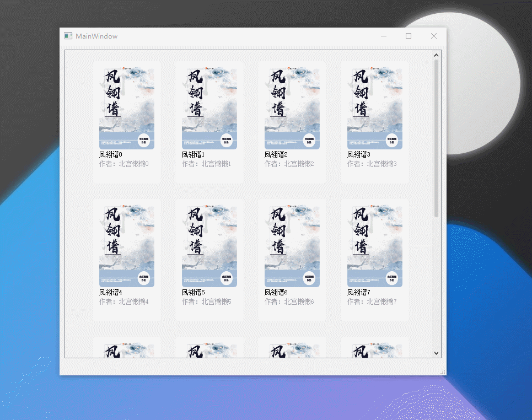532x420 pixels.
Task: Open the 凤翎谱3 book cover
Action: click(375, 108)
